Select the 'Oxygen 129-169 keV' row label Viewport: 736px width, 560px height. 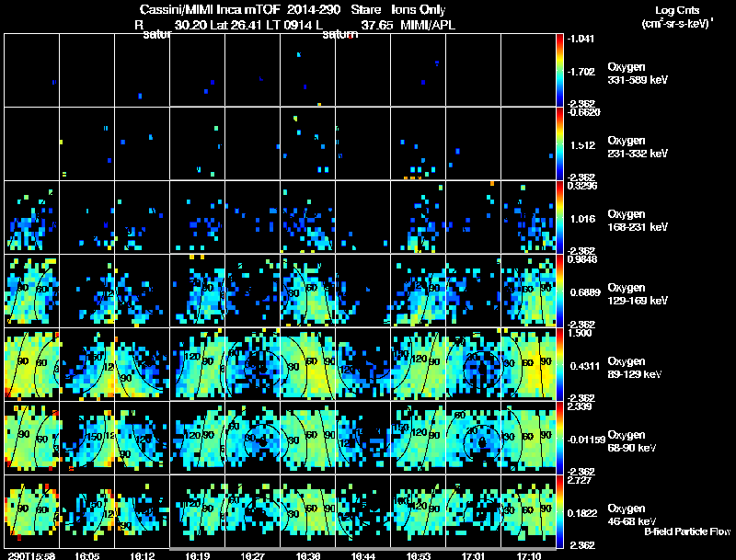click(x=638, y=294)
